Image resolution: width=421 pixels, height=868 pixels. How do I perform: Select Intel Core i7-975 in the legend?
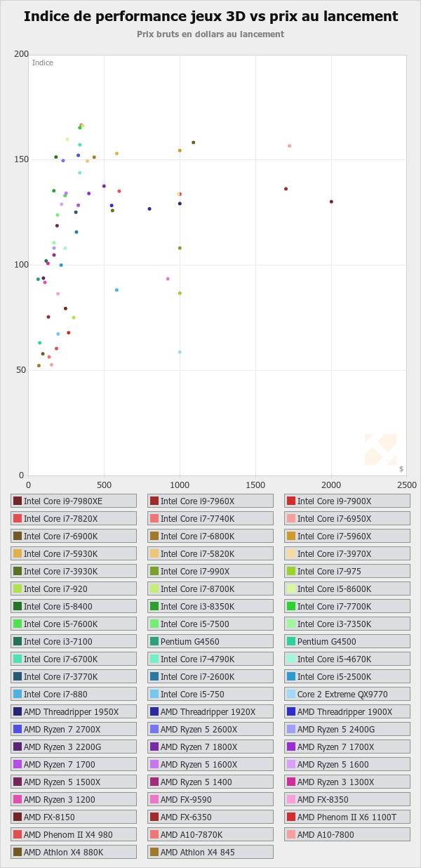(x=347, y=571)
